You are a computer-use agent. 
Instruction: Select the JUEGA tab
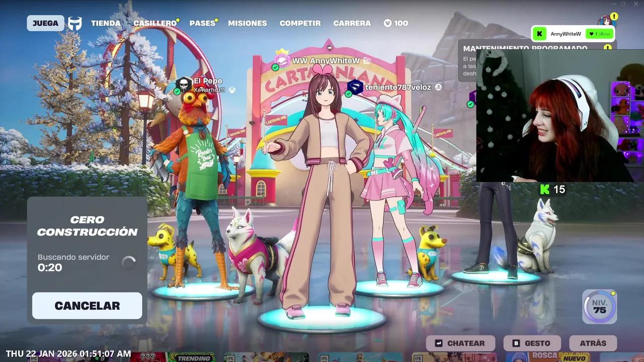(x=45, y=23)
